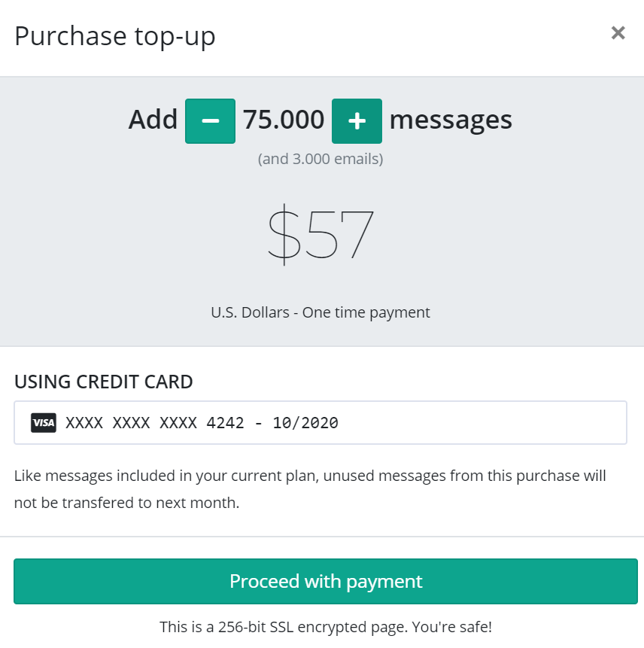
Task: Click the masked XXXX card digits
Action: [132, 423]
